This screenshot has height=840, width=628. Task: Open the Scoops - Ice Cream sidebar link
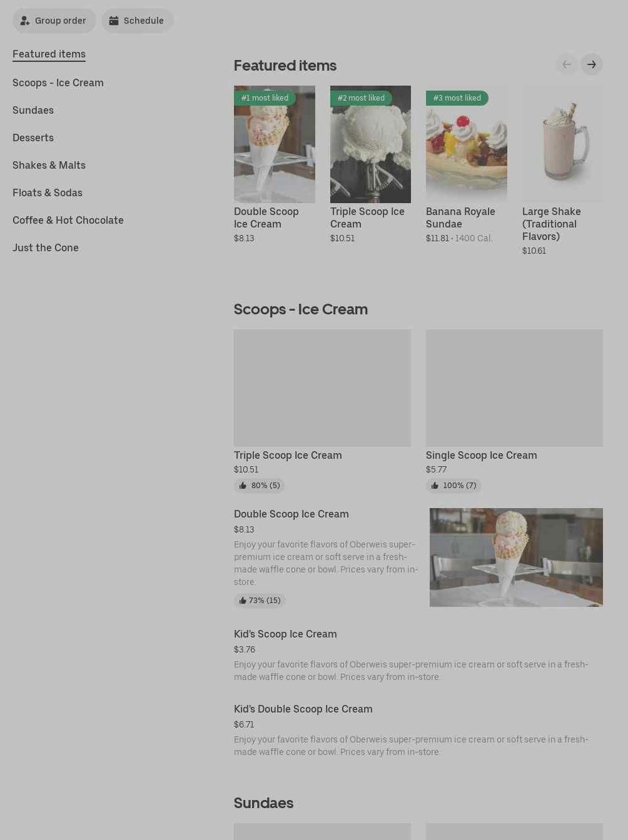pos(58,82)
